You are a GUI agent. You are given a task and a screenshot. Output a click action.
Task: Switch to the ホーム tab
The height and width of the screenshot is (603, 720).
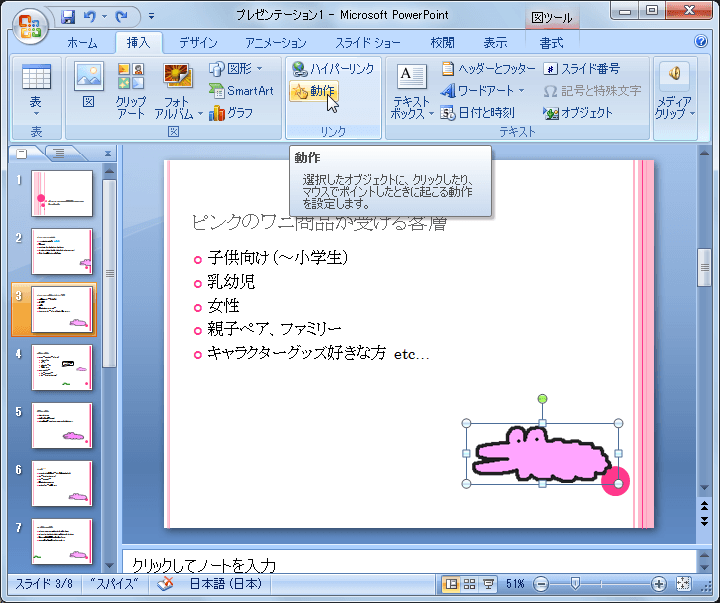click(x=82, y=43)
